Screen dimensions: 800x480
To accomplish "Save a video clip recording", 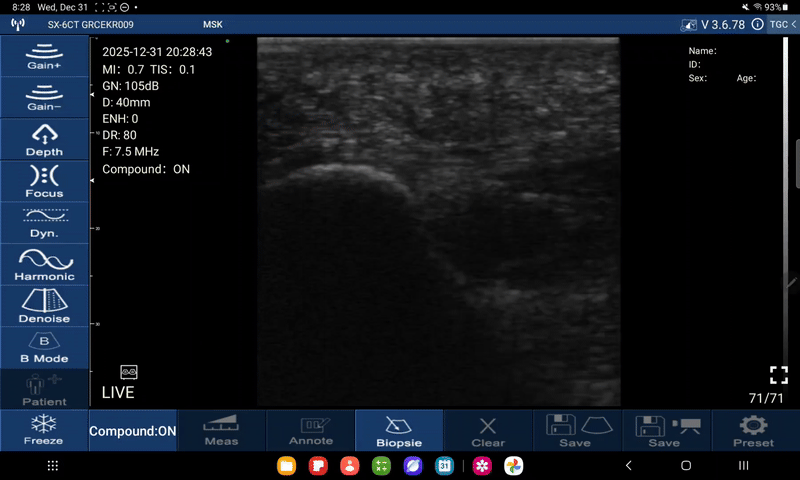I will tap(667, 431).
